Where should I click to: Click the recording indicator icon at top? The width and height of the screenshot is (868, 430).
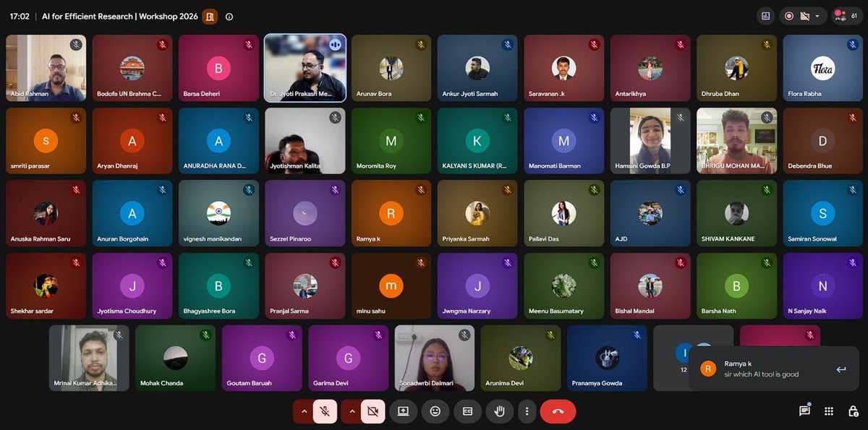(788, 16)
